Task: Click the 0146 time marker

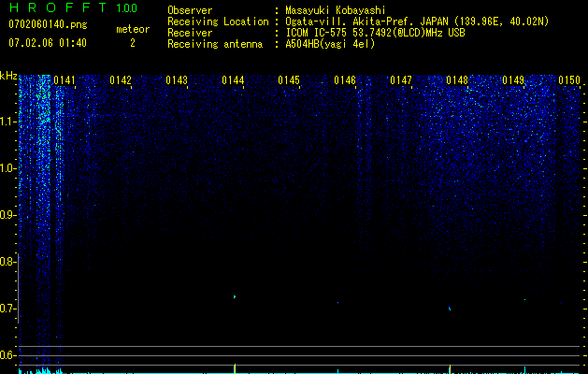Action: tap(345, 80)
